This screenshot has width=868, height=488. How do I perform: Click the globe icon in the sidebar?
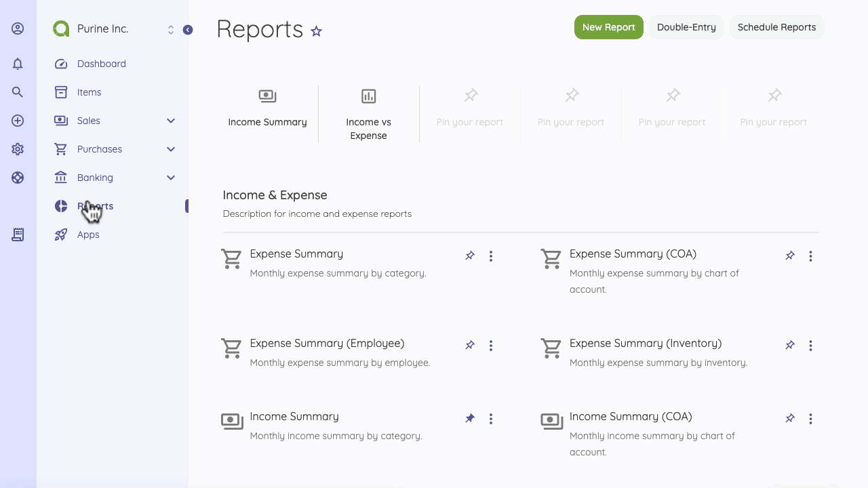click(18, 177)
